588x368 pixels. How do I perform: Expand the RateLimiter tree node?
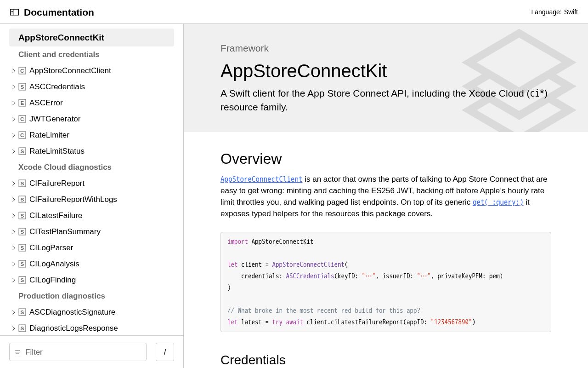(14, 135)
